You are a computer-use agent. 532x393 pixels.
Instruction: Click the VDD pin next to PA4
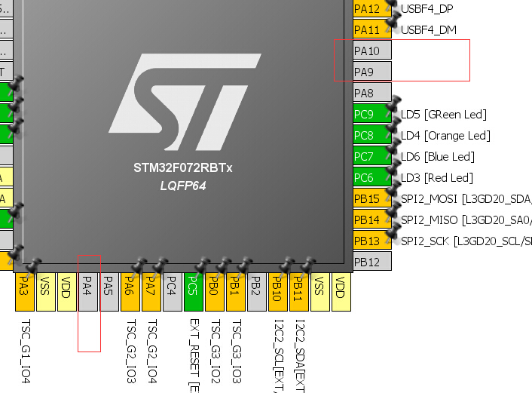coord(67,291)
